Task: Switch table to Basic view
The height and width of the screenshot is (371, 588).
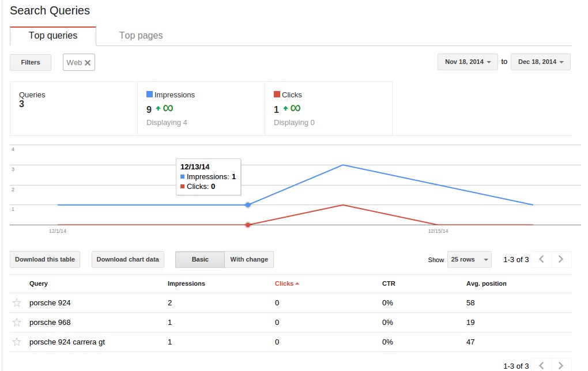Action: pyautogui.click(x=199, y=259)
